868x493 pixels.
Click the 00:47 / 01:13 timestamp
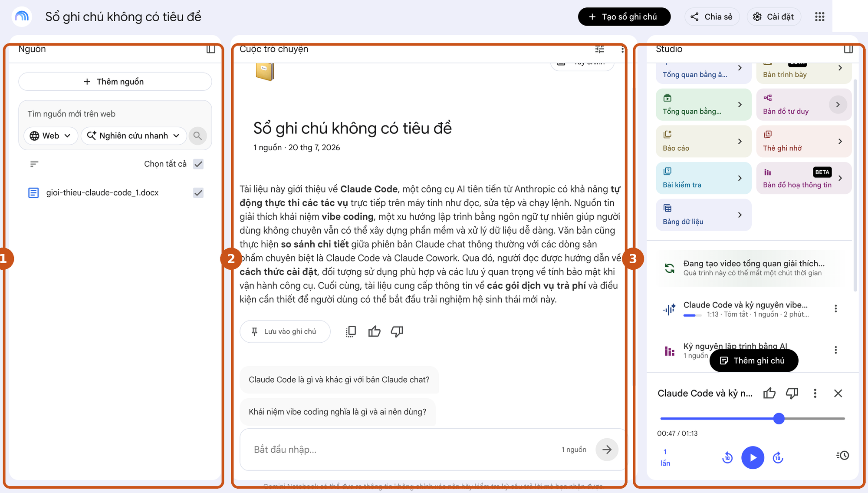click(x=677, y=433)
